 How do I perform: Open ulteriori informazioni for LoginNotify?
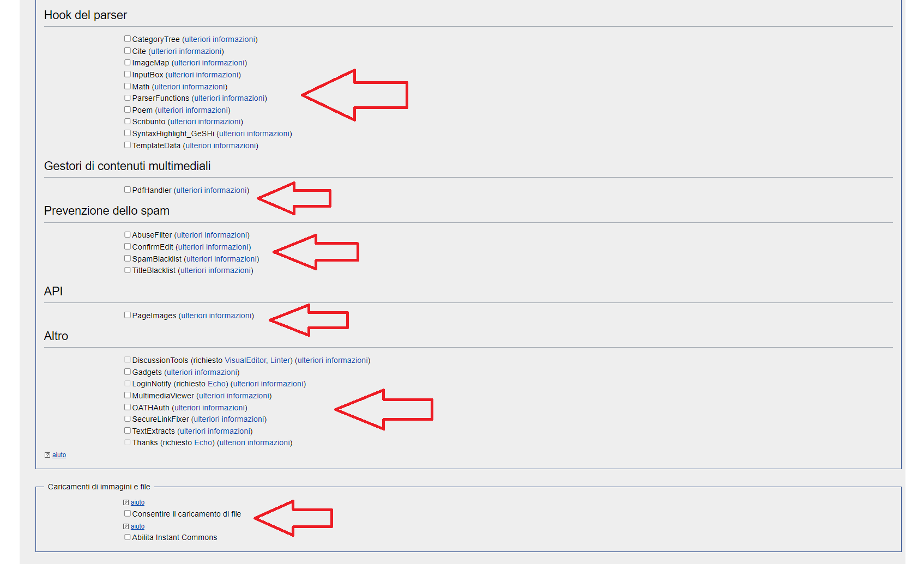coord(269,384)
